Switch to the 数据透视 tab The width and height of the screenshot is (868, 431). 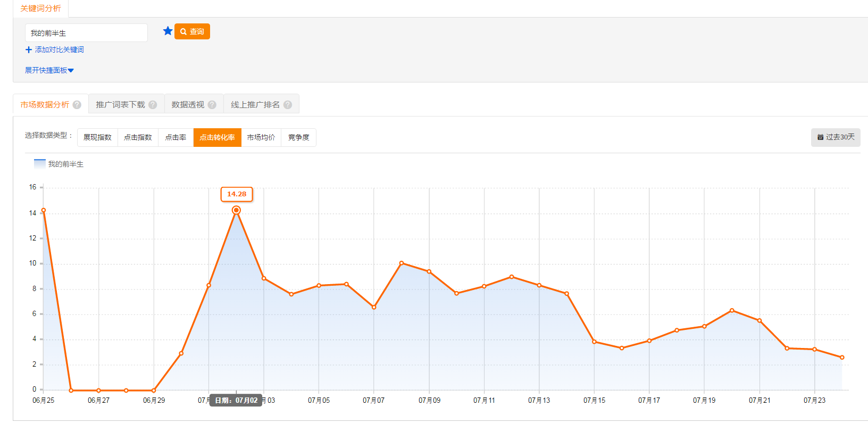pyautogui.click(x=188, y=105)
